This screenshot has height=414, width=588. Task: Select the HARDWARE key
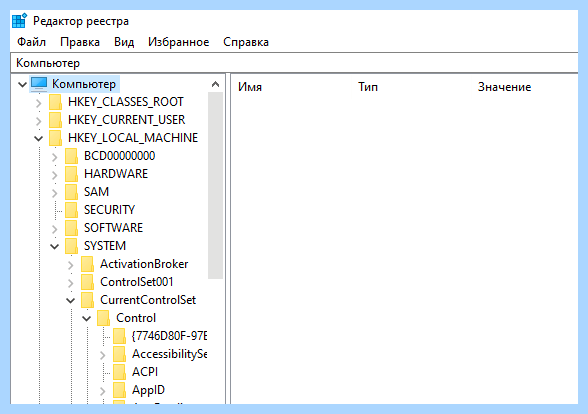click(116, 174)
